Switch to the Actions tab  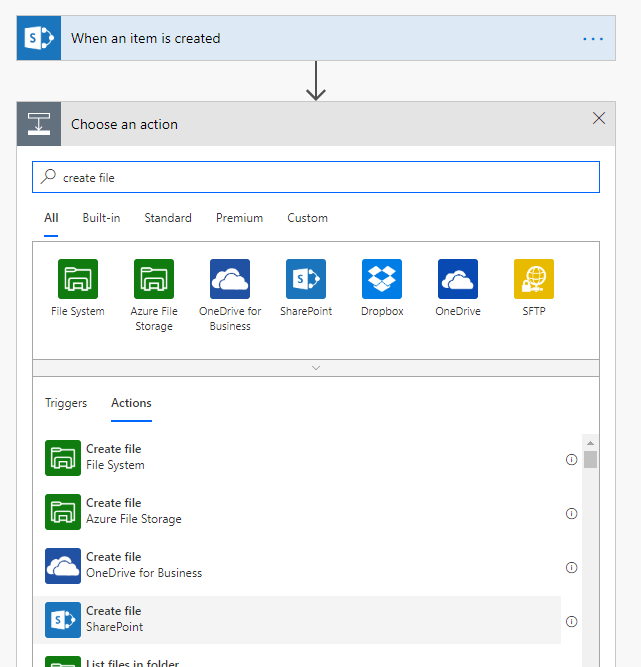[131, 403]
